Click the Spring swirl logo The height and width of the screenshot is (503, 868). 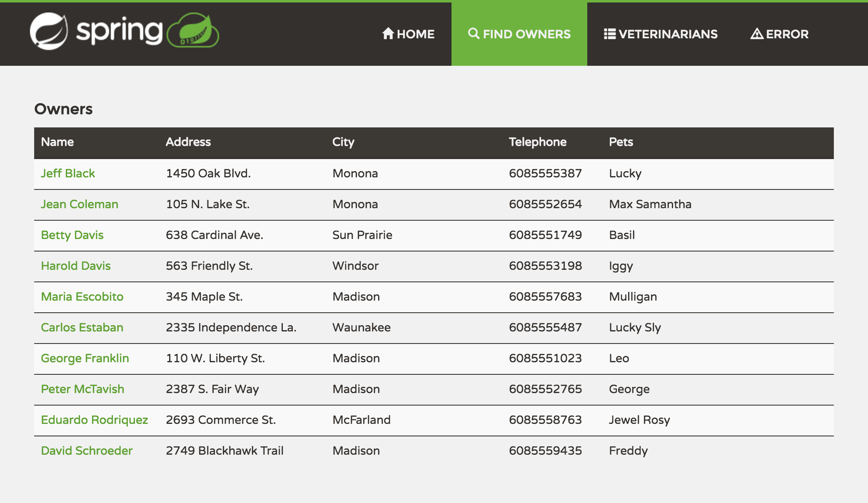(x=49, y=31)
